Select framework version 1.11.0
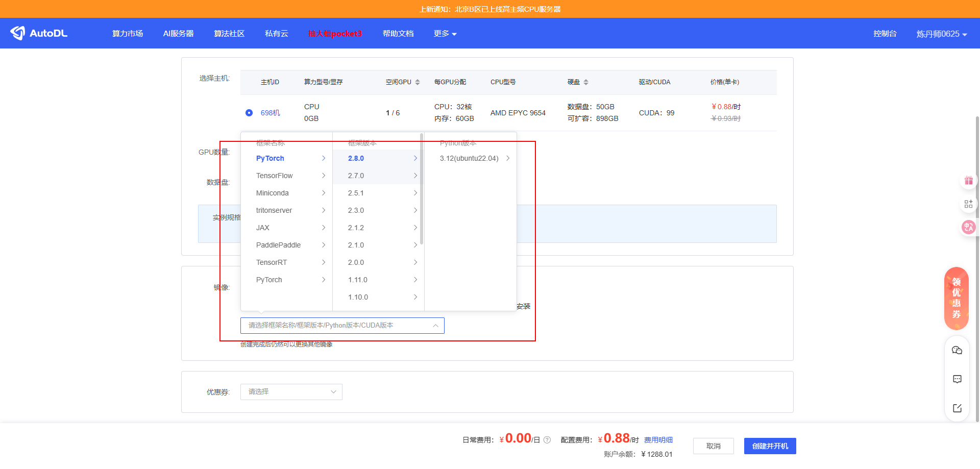The height and width of the screenshot is (469, 980). (378, 280)
